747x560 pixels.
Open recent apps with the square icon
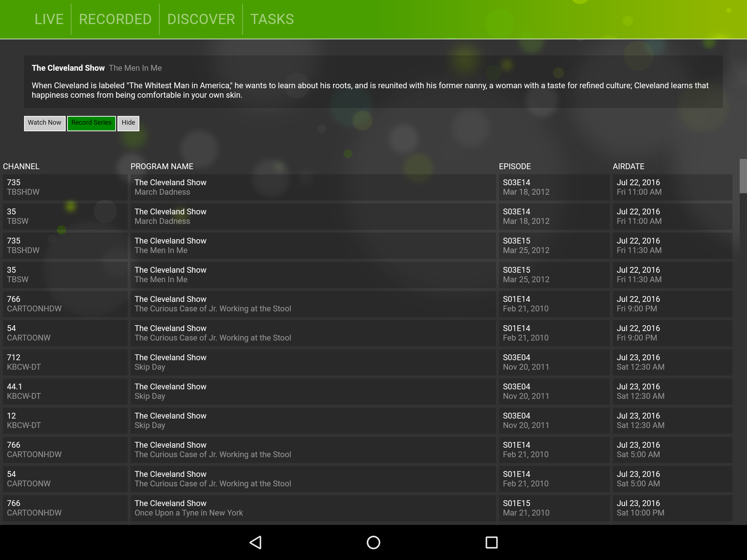tap(491, 542)
